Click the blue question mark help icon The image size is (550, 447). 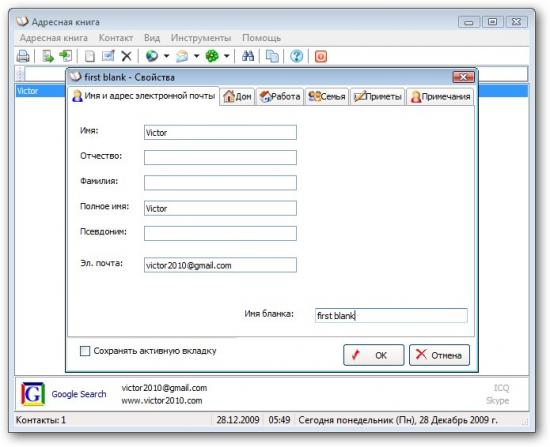(296, 56)
